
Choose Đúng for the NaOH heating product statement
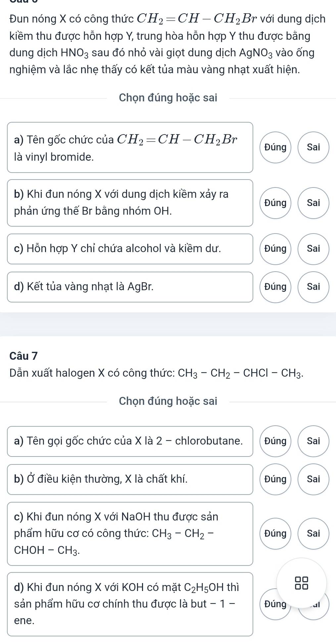[275, 534]
